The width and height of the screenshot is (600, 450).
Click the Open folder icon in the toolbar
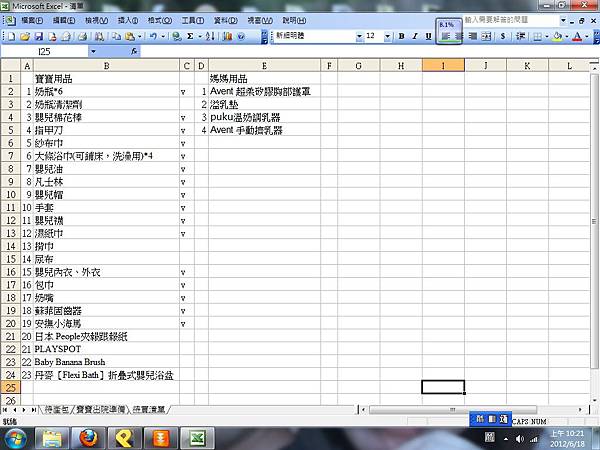coord(25,36)
